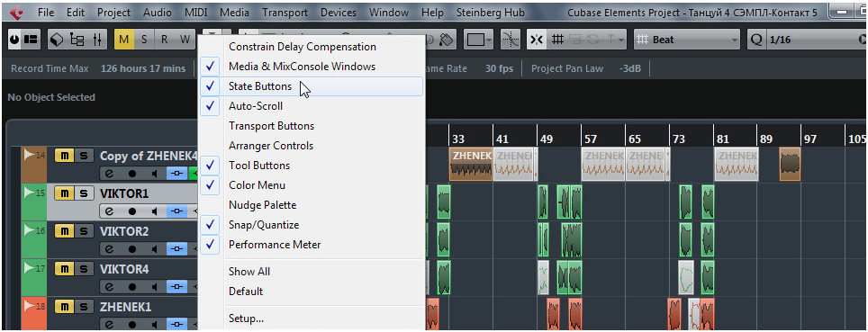
Task: Select the orange ZHENEK clip at bar 33
Action: 471,164
